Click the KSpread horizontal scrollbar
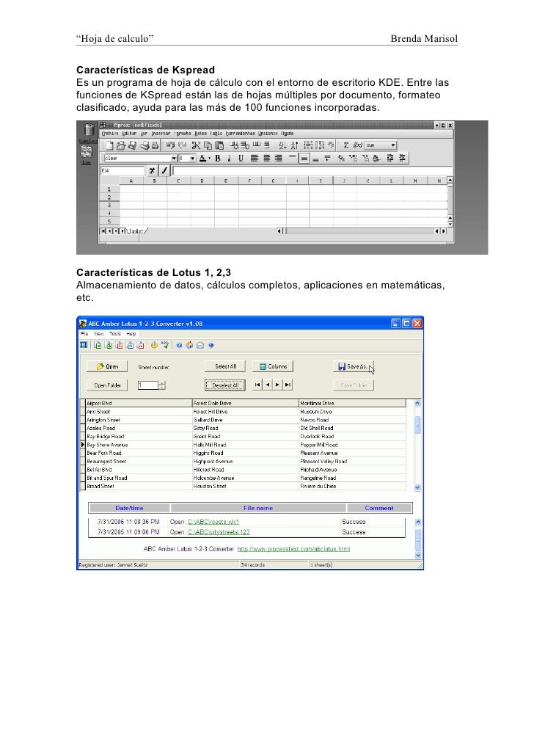This screenshot has height=756, width=534. click(362, 231)
